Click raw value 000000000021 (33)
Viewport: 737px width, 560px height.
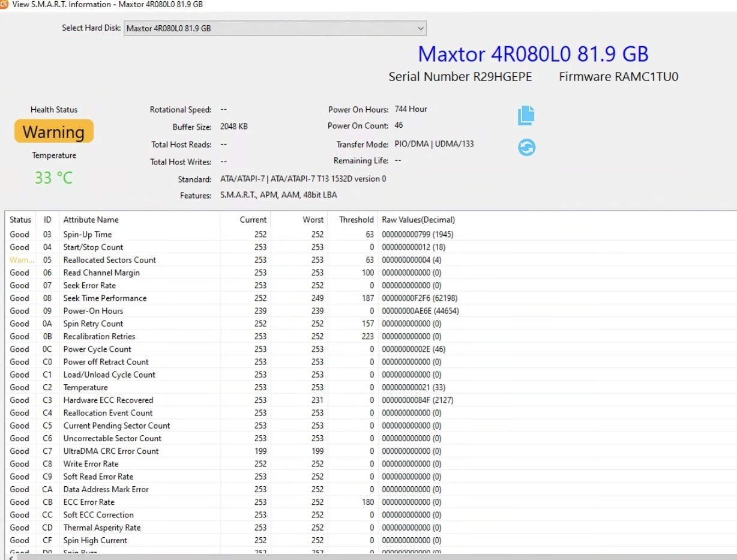[414, 388]
